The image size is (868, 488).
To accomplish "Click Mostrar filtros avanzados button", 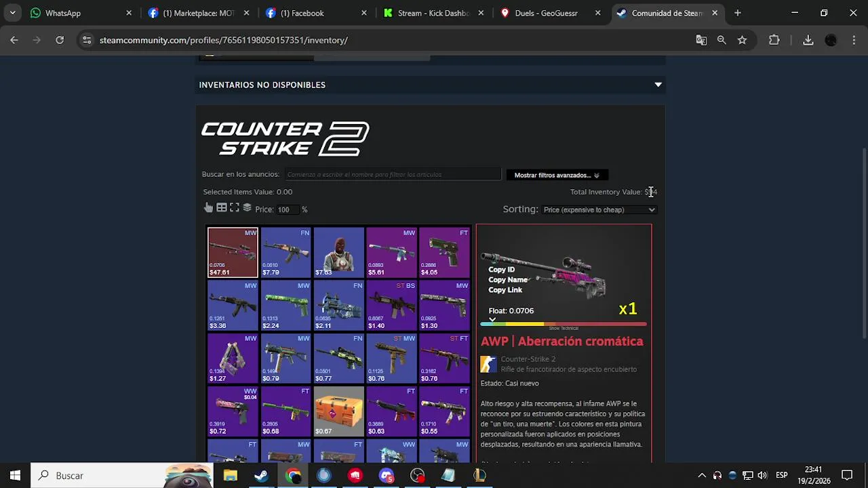I will point(557,175).
